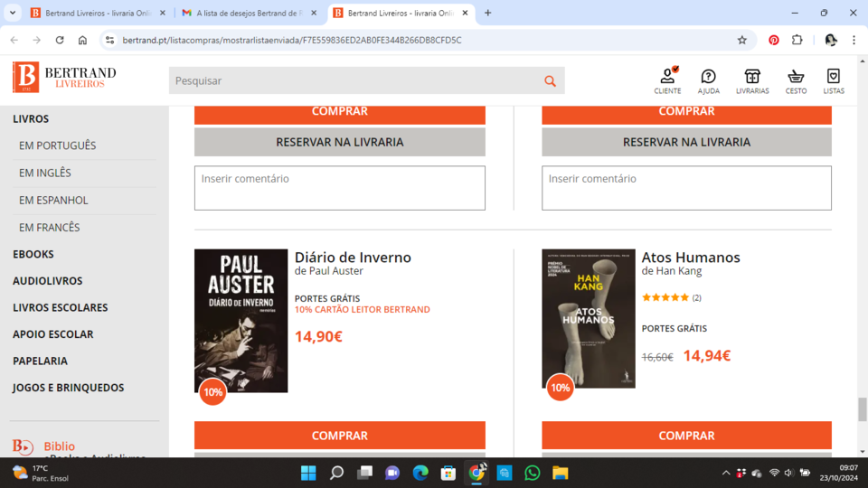868x488 pixels.
Task: Show hidden system tray icons
Action: tap(725, 473)
